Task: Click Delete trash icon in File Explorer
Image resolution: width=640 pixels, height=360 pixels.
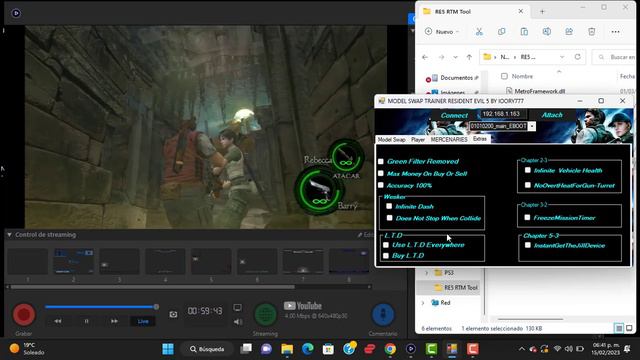Action: pyautogui.click(x=591, y=31)
